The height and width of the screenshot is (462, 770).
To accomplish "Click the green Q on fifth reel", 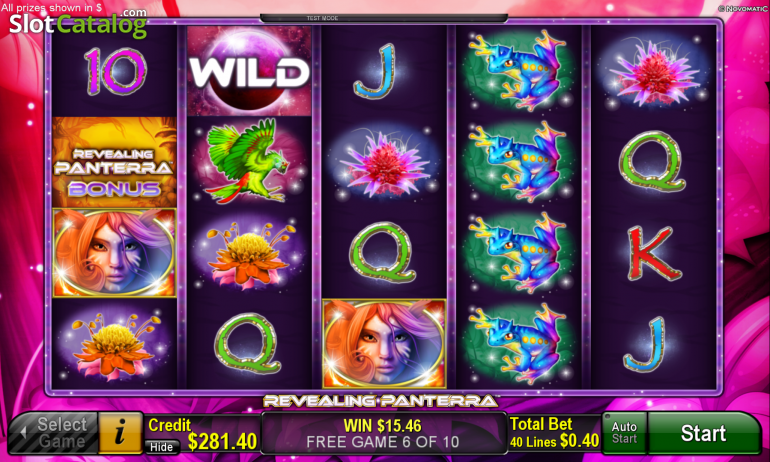I will pyautogui.click(x=652, y=162).
